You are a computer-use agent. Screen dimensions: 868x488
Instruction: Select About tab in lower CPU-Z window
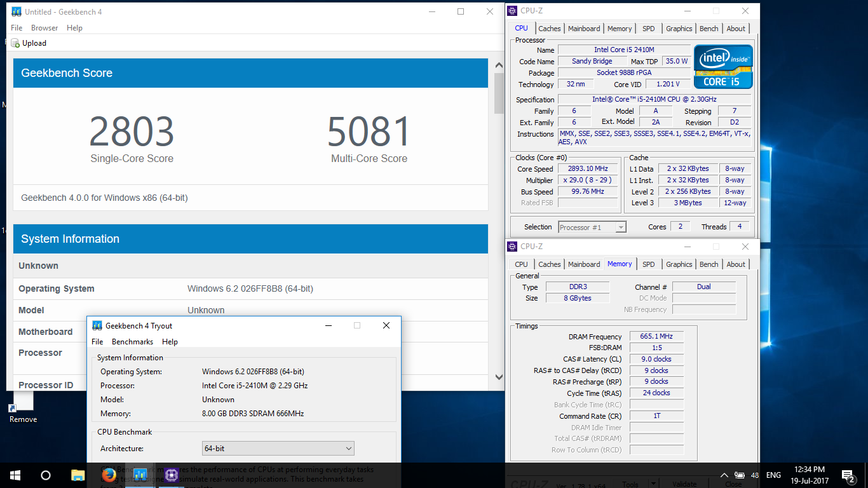(x=736, y=264)
